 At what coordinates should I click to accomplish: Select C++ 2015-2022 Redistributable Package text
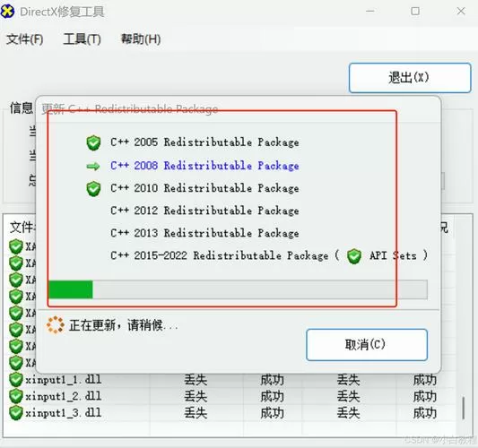[x=220, y=255]
